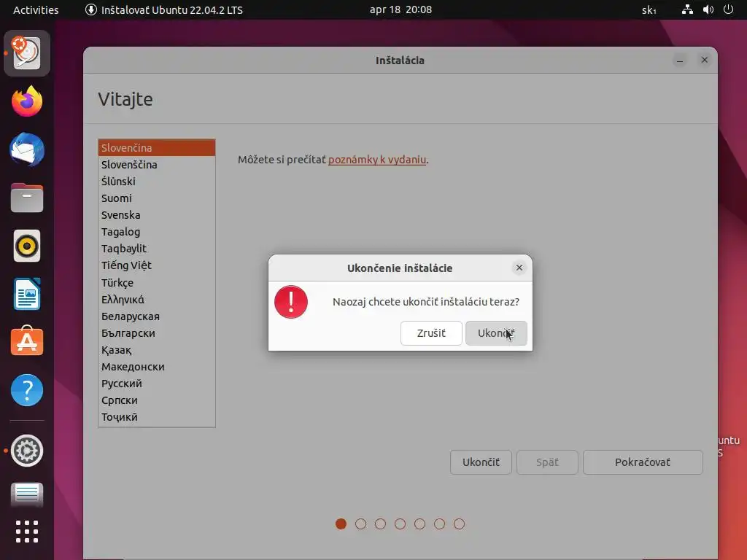
Task: Open the Activities overview
Action: coord(36,10)
